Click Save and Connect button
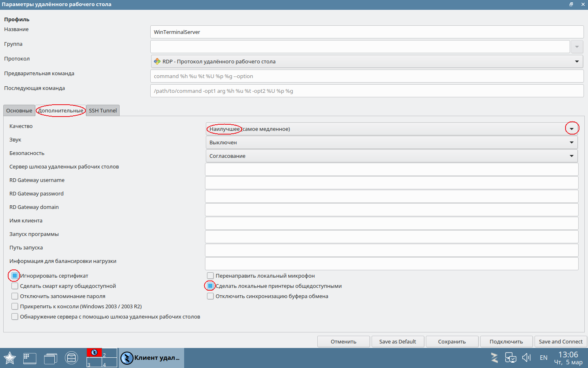 (561, 341)
